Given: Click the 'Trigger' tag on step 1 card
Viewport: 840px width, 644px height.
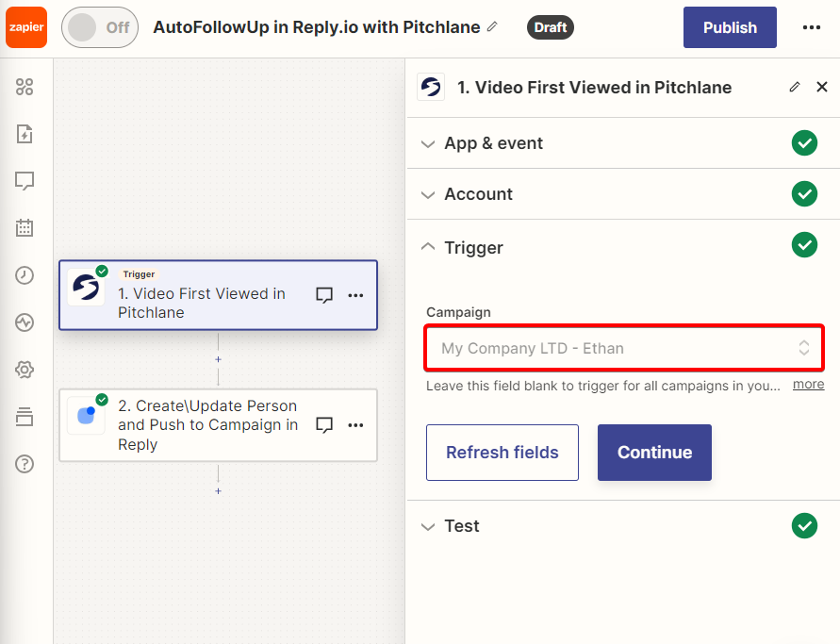Looking at the screenshot, I should (x=139, y=274).
